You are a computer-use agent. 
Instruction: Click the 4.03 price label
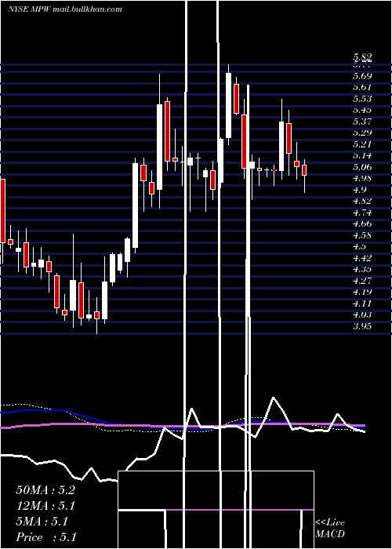pos(362,314)
